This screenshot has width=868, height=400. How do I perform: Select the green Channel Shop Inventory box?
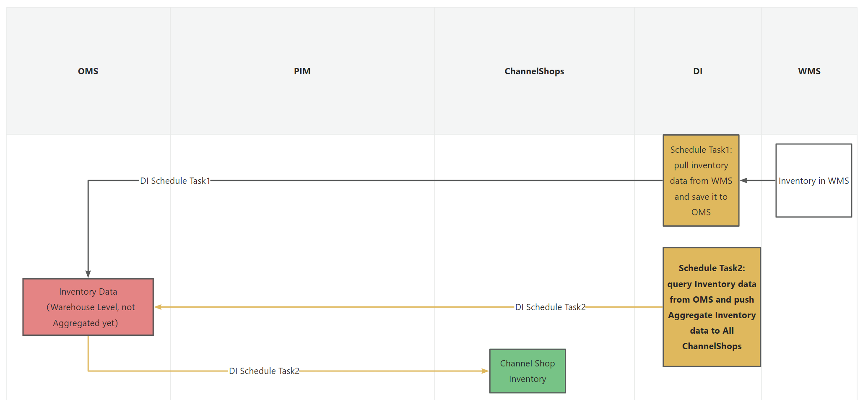pyautogui.click(x=528, y=371)
